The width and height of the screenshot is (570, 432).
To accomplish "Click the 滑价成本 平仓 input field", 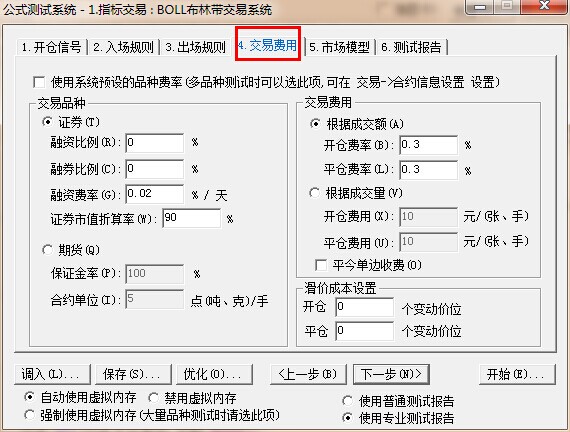I will 364,331.
